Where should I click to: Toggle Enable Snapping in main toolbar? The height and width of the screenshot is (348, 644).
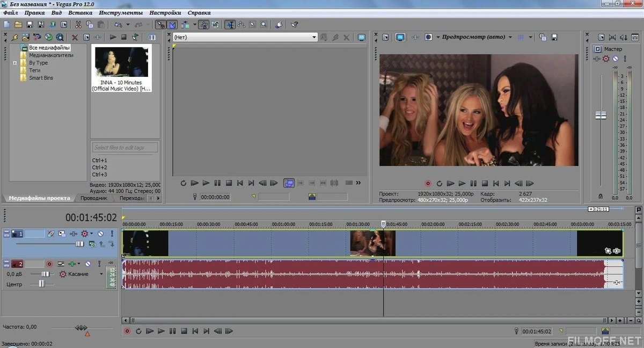[160, 24]
